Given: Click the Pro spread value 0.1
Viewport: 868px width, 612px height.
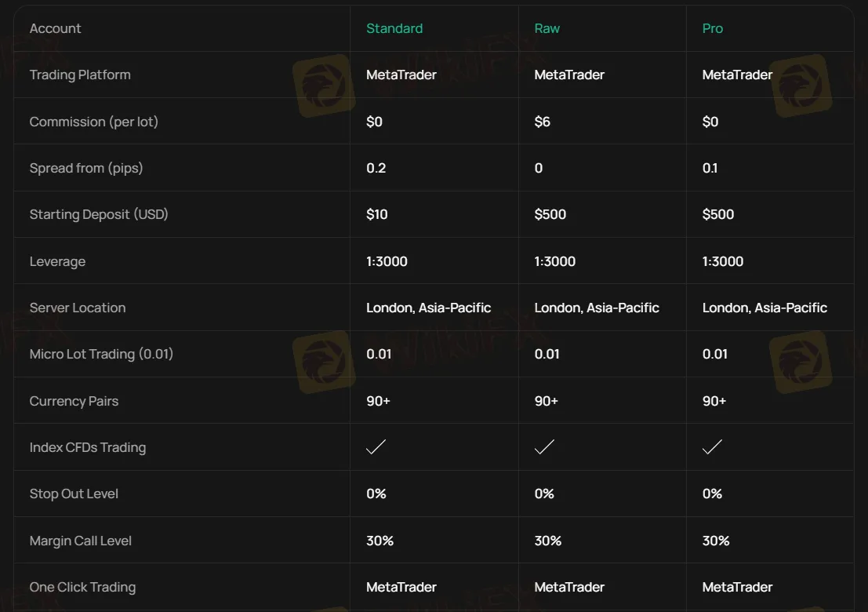Looking at the screenshot, I should tap(710, 168).
